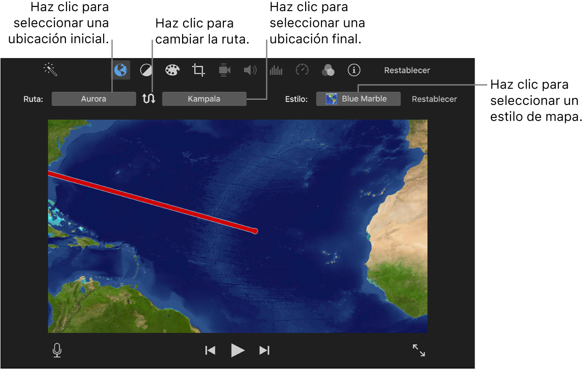Image resolution: width=588 pixels, height=369 pixels.
Task: Select the color correction palette icon
Action: tap(172, 70)
